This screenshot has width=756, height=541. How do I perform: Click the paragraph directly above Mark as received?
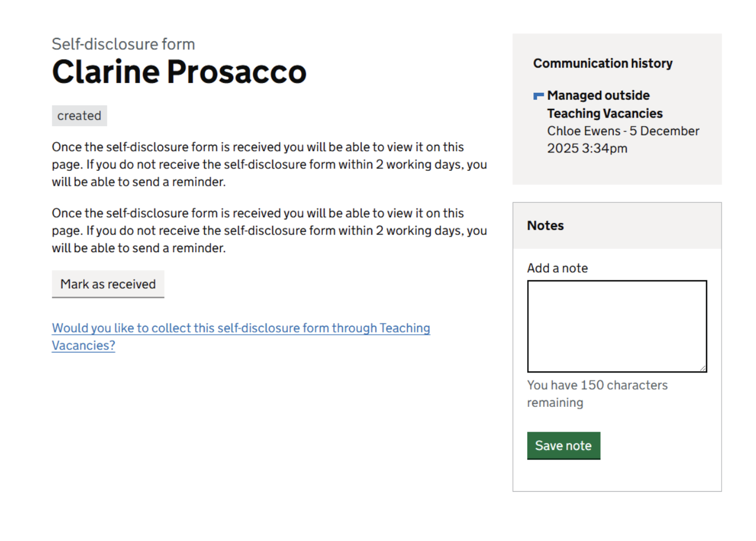point(269,230)
